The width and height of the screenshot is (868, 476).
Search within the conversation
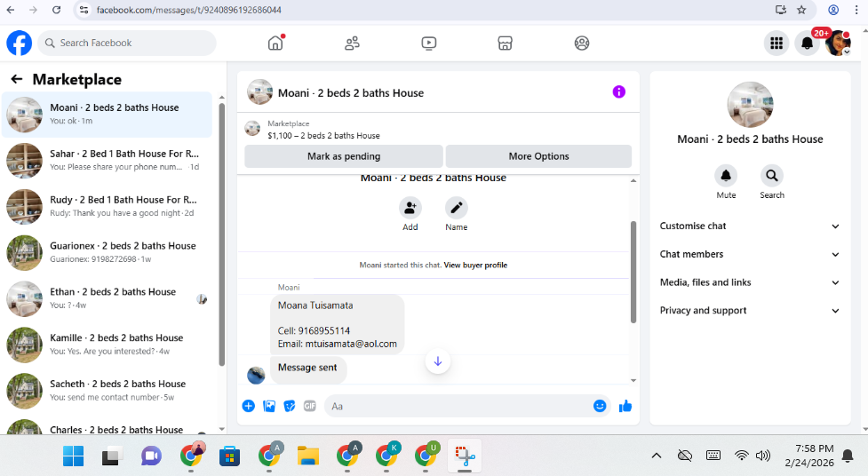(x=772, y=176)
